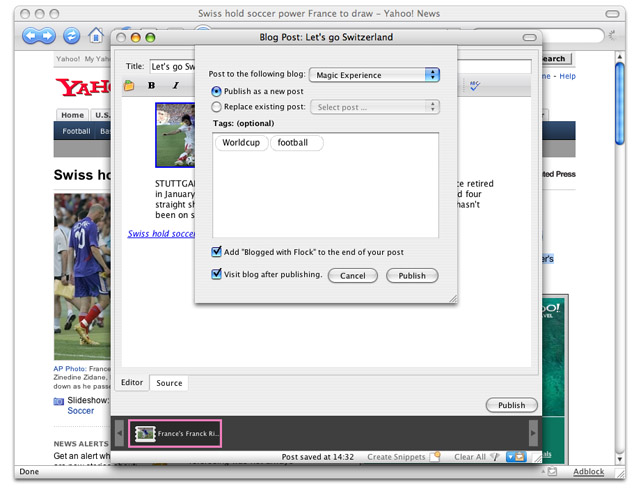The width and height of the screenshot is (641, 500).
Task: Uncheck Add "Blogged with Flock" option
Action: (x=217, y=252)
